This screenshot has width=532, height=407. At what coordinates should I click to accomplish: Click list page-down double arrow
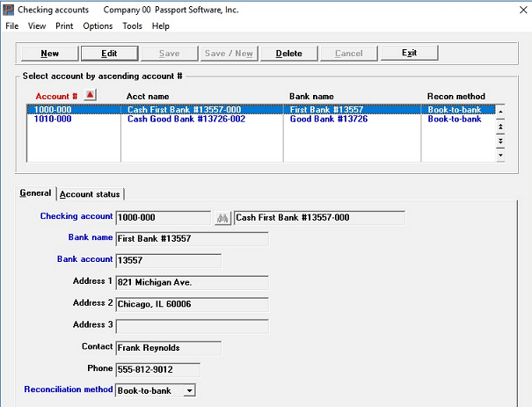500,141
